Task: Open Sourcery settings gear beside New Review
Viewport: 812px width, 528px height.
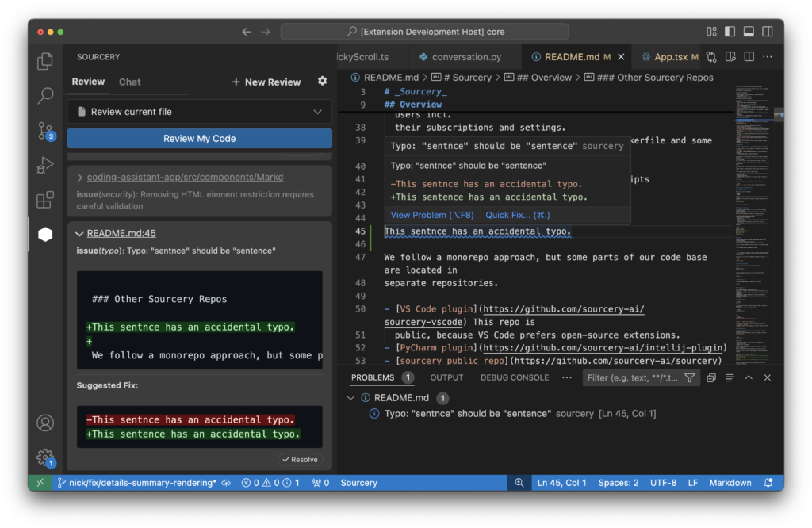Action: (x=322, y=82)
